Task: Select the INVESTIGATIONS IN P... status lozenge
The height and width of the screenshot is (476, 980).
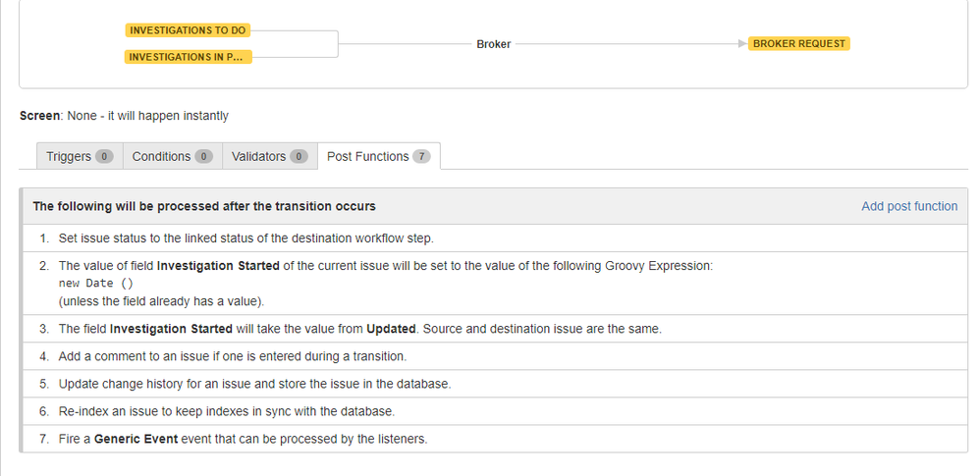Action: click(x=189, y=57)
